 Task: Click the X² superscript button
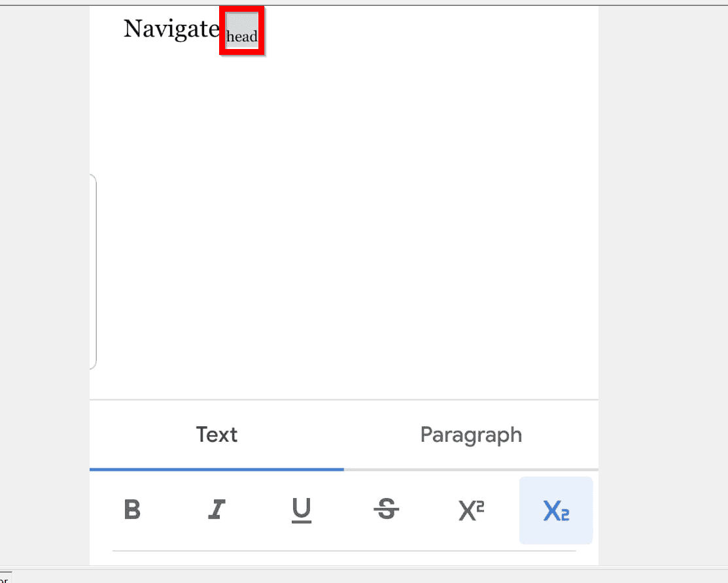pyautogui.click(x=471, y=510)
